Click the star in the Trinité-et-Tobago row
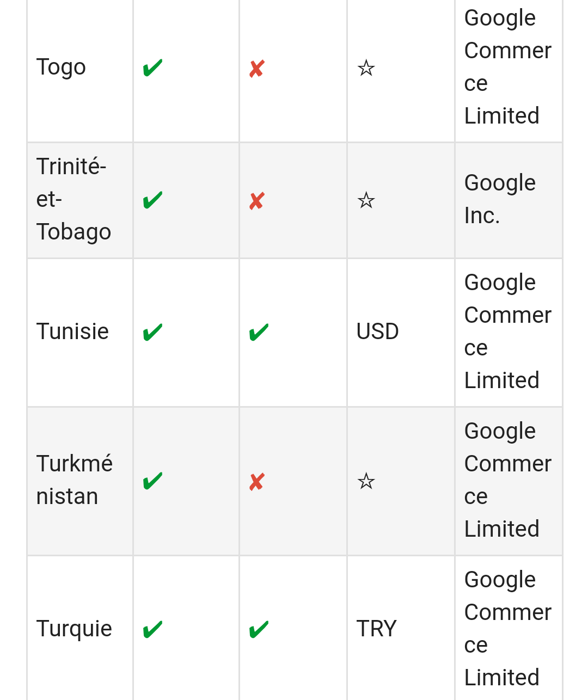This screenshot has width=588, height=700. click(x=366, y=201)
